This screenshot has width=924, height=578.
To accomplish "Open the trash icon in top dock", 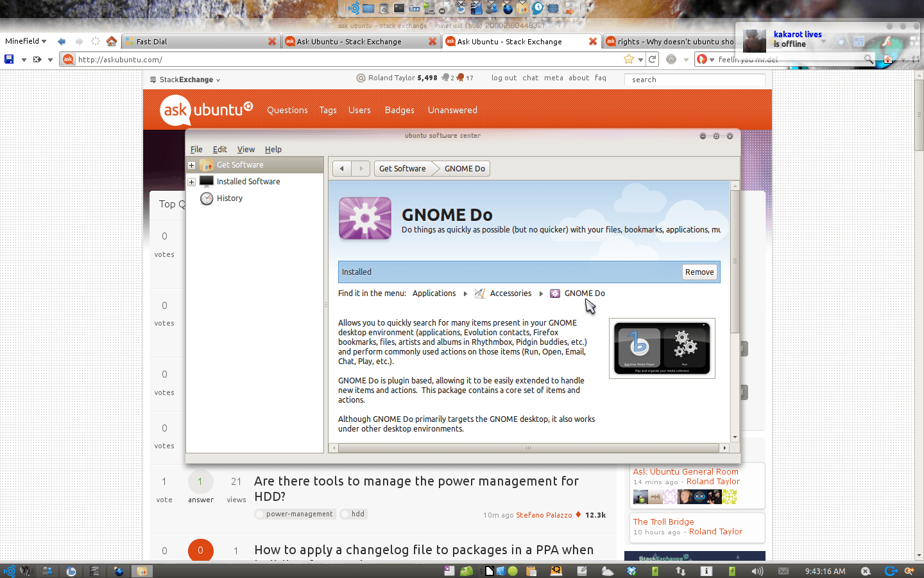I will (384, 8).
